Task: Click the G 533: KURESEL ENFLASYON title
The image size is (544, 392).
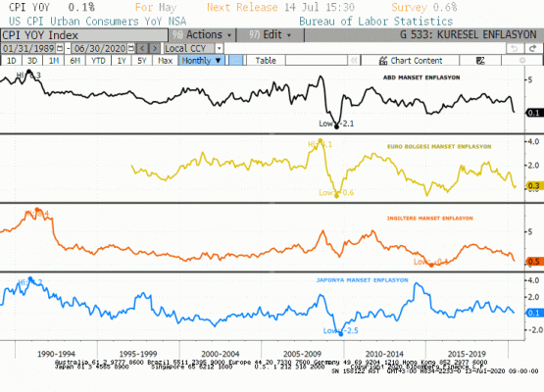Action: (469, 34)
